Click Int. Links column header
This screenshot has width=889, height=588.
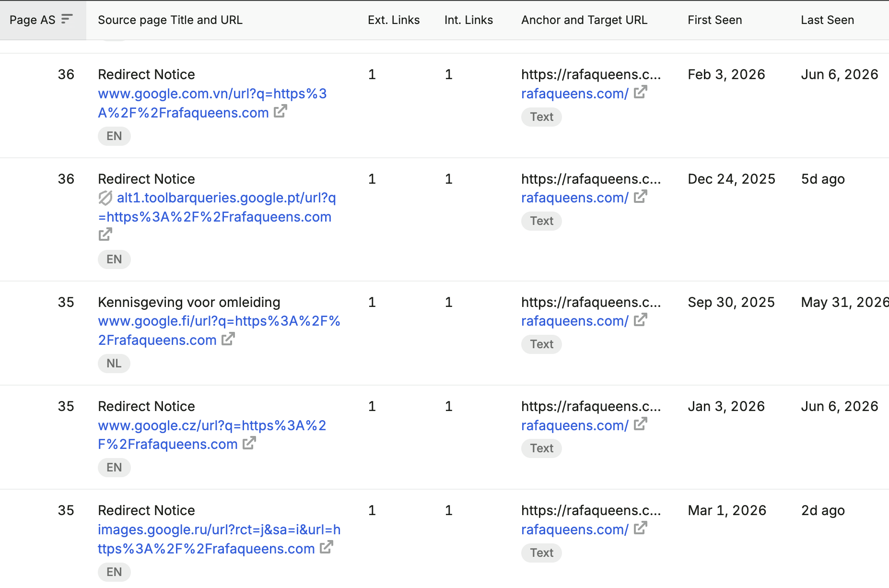468,20
